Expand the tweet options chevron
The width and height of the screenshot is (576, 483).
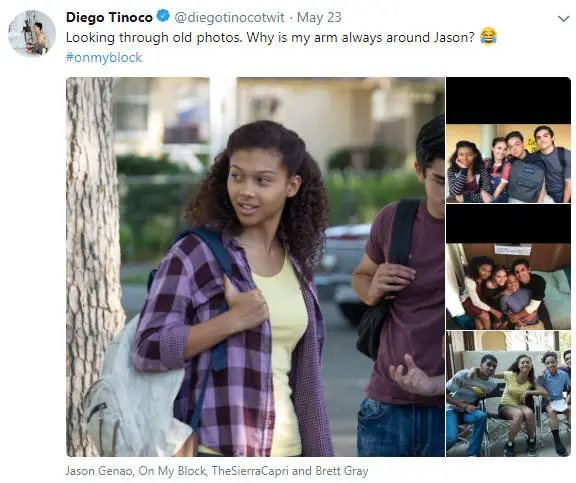tap(563, 18)
